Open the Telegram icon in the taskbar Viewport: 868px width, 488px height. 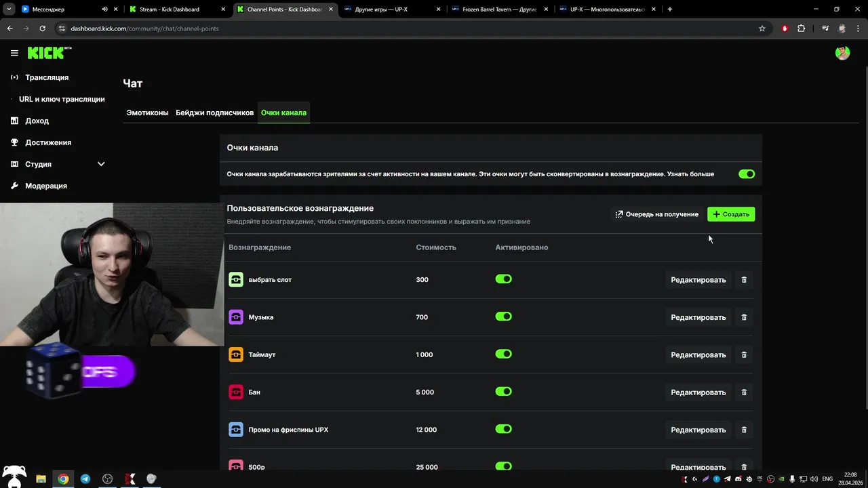click(x=85, y=479)
